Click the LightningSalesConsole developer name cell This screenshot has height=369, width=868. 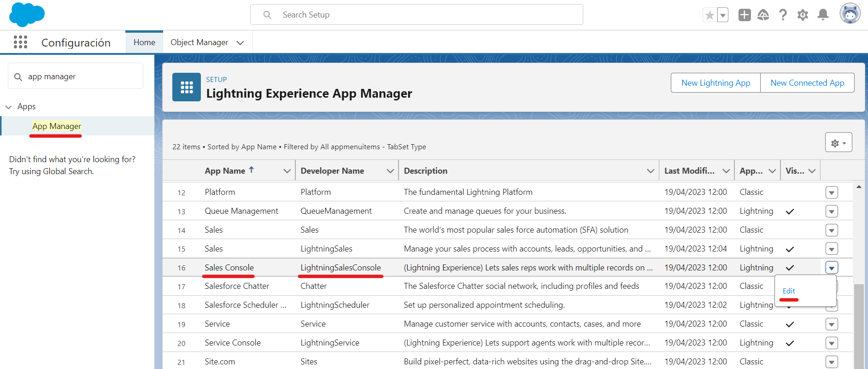[x=340, y=268]
